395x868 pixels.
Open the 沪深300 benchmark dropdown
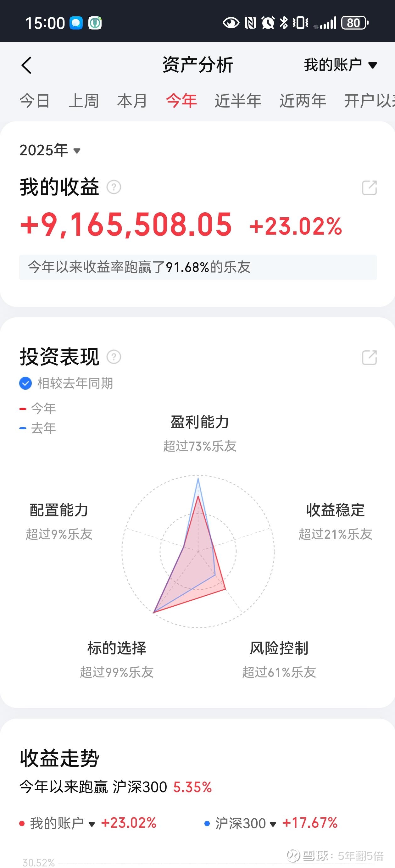click(x=246, y=824)
